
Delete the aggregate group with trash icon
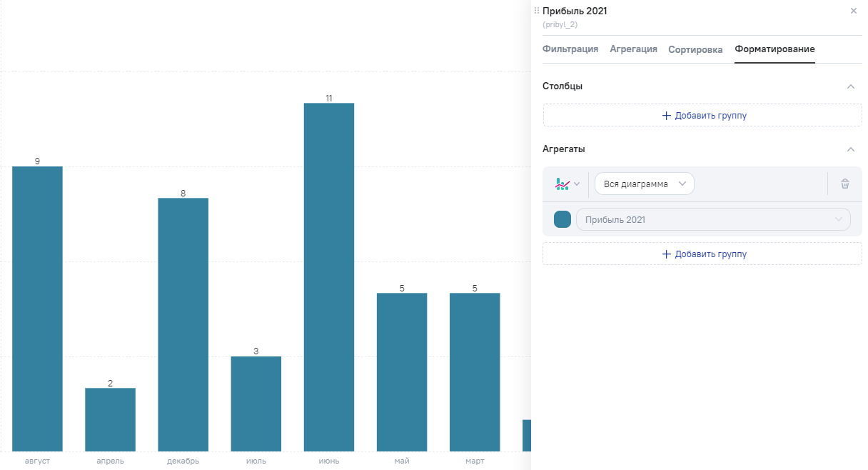[845, 184]
